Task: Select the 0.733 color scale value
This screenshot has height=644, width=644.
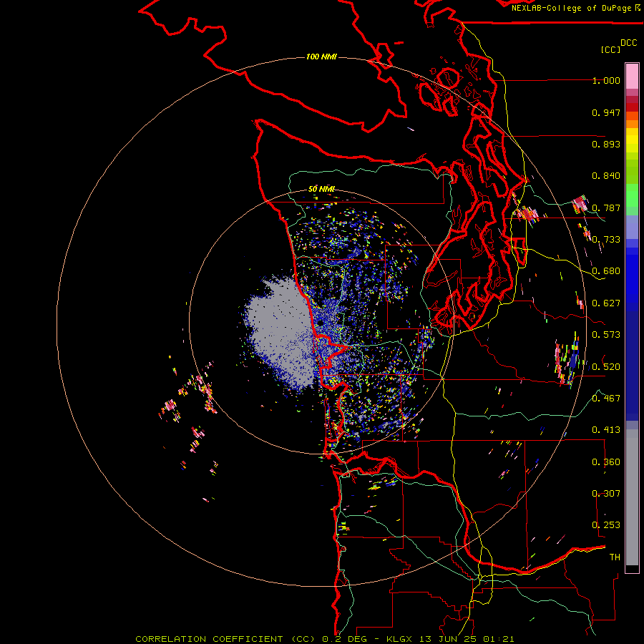Action: [x=606, y=240]
